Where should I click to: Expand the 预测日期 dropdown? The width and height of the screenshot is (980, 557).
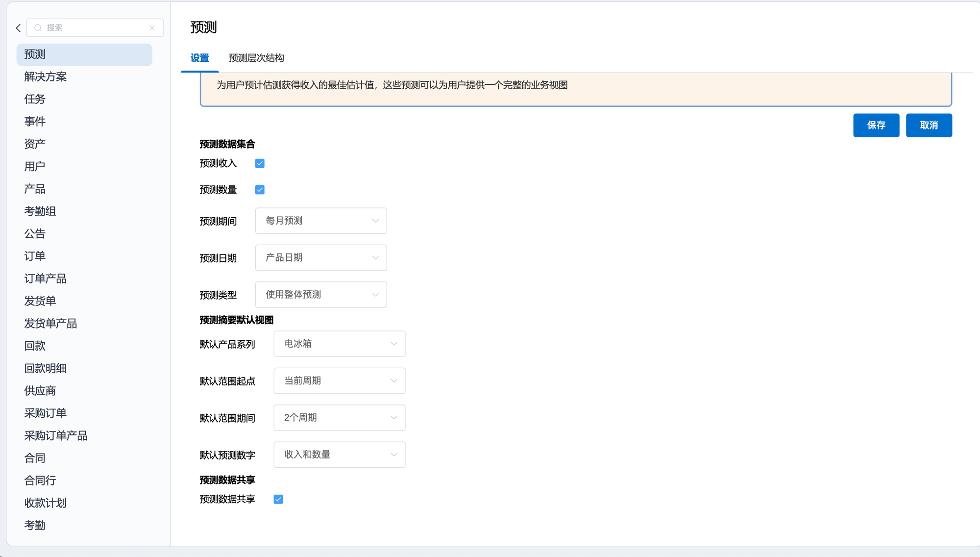(x=321, y=257)
